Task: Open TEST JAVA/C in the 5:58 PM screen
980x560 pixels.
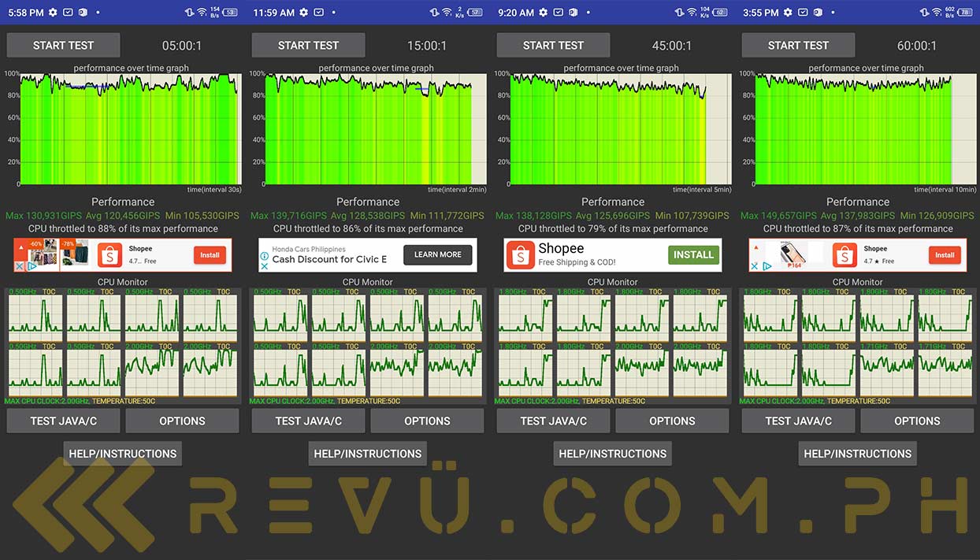Action: click(63, 421)
